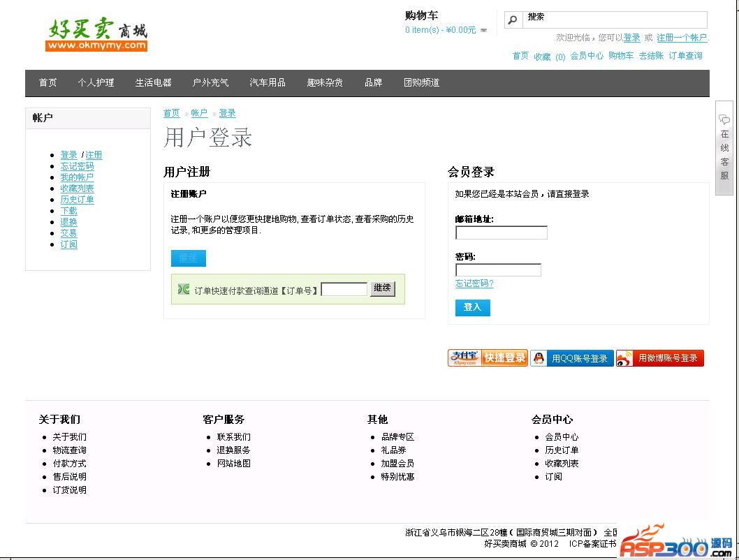Go to 团购频道 in navigation bar
The height and width of the screenshot is (560, 739).
421,82
